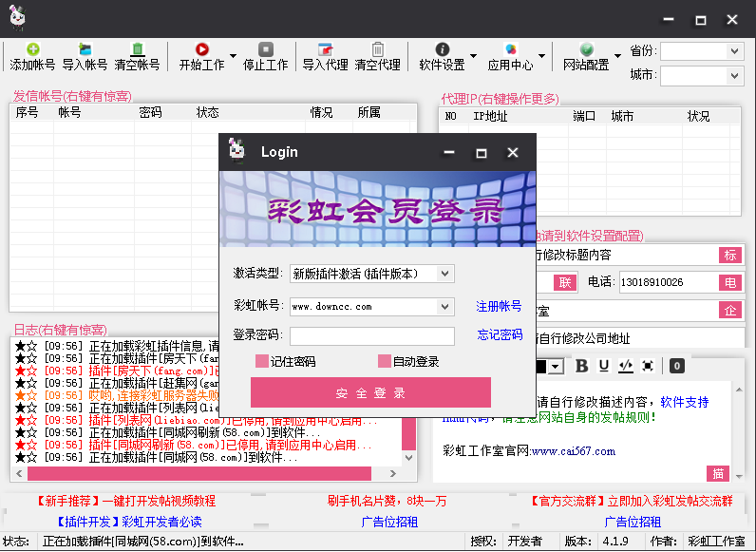Enable the 自动登录 auto login checkbox

[385, 362]
